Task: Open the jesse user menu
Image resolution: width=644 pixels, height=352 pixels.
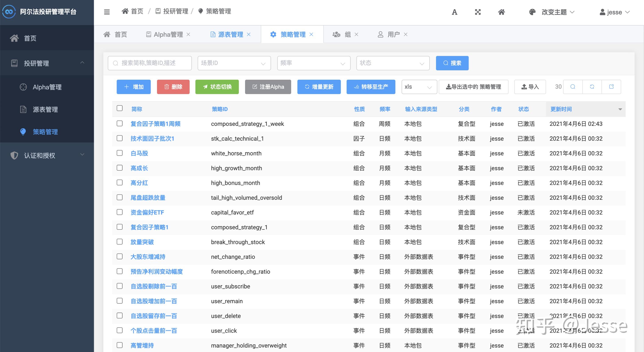Action: click(615, 12)
